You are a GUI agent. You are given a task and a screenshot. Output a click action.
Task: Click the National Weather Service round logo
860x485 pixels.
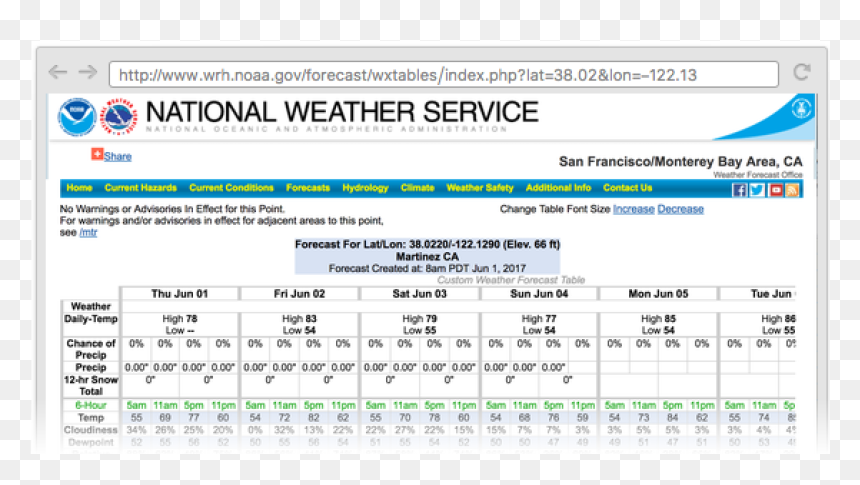[x=118, y=117]
